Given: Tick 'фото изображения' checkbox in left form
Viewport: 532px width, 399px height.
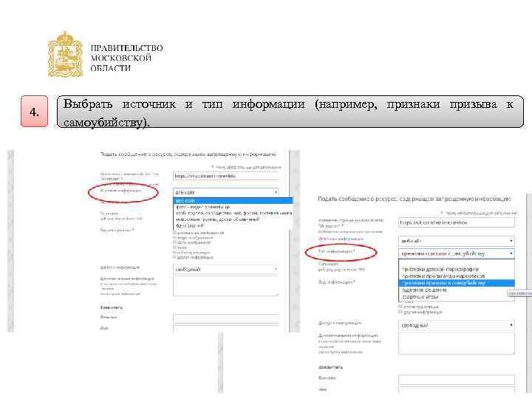Looking at the screenshot, I should [174, 242].
